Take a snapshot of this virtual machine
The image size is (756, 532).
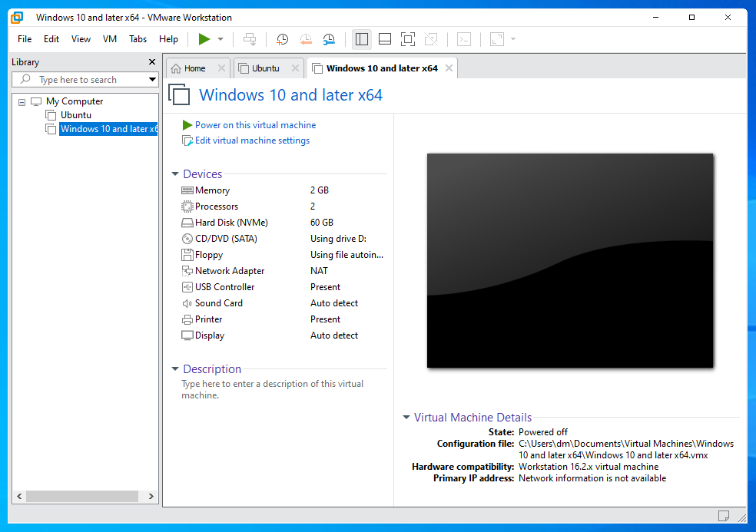282,39
